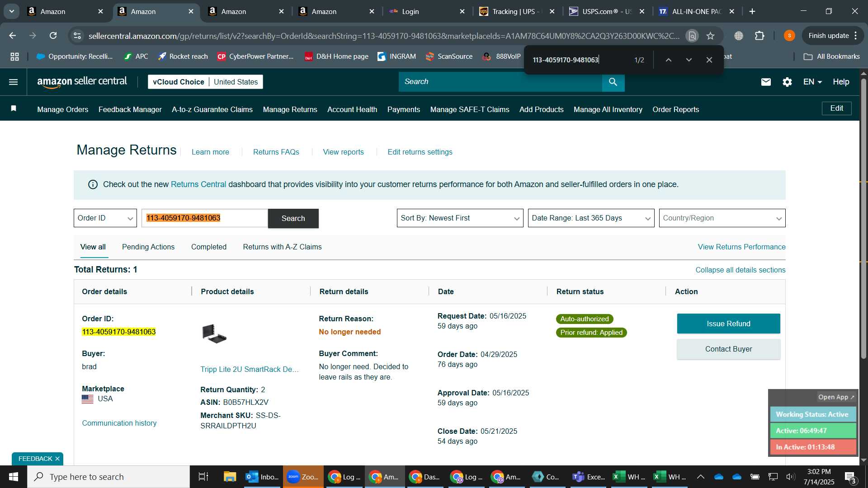Click the Issue Refund button
The width and height of the screenshot is (868, 488).
coord(728,324)
